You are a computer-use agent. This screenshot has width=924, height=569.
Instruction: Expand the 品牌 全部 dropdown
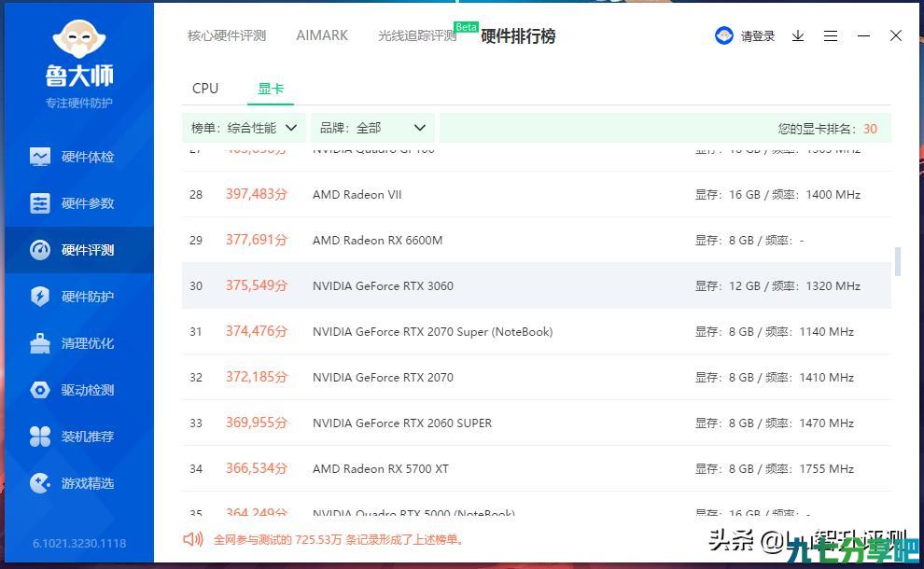[372, 128]
